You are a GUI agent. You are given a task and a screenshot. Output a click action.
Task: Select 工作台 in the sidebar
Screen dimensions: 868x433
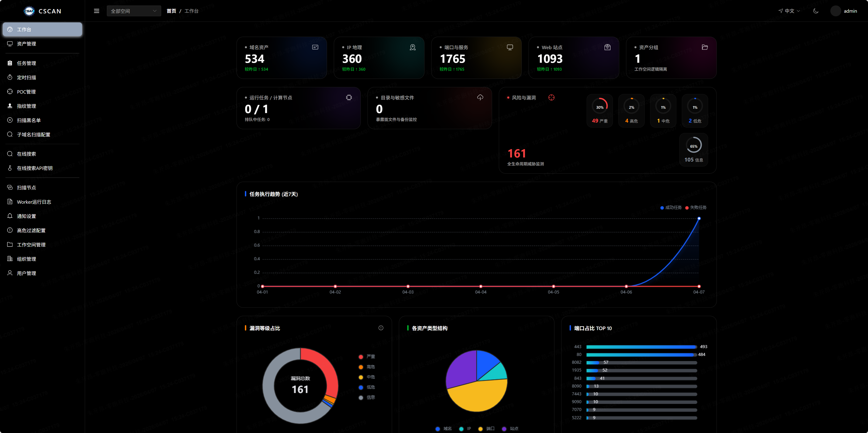pyautogui.click(x=42, y=30)
